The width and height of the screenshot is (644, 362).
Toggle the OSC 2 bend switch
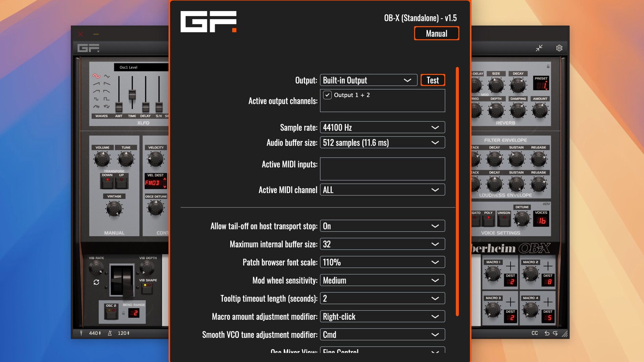pos(111,313)
